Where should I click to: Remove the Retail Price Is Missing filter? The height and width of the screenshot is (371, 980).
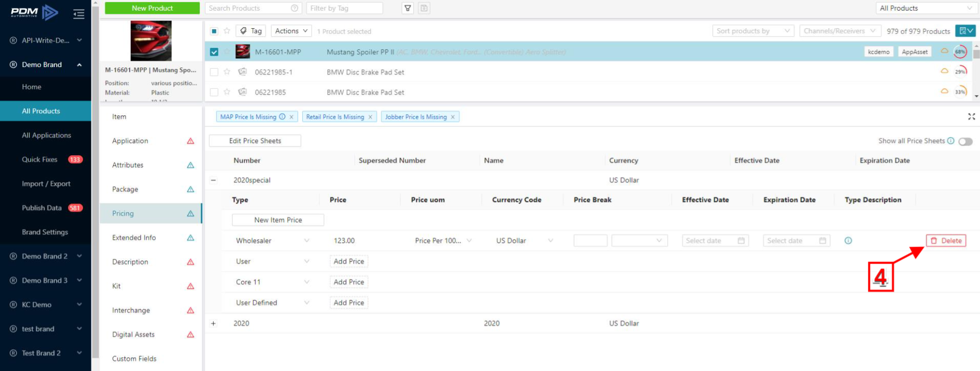point(370,117)
